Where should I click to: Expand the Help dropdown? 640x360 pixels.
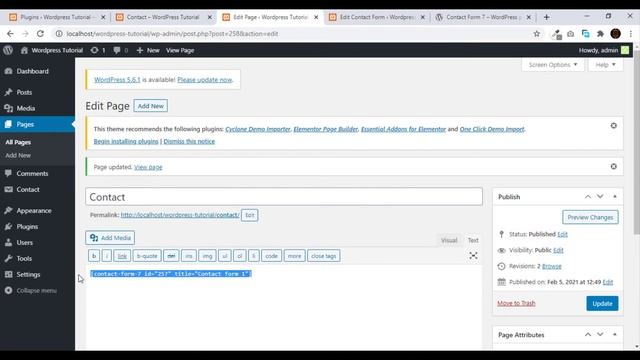[605, 65]
